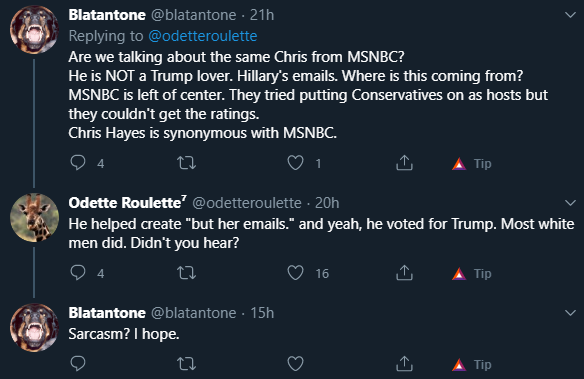This screenshot has width=584, height=379.
Task: Like the 'Sarcasm? I hope.' tweet
Action: tap(295, 364)
